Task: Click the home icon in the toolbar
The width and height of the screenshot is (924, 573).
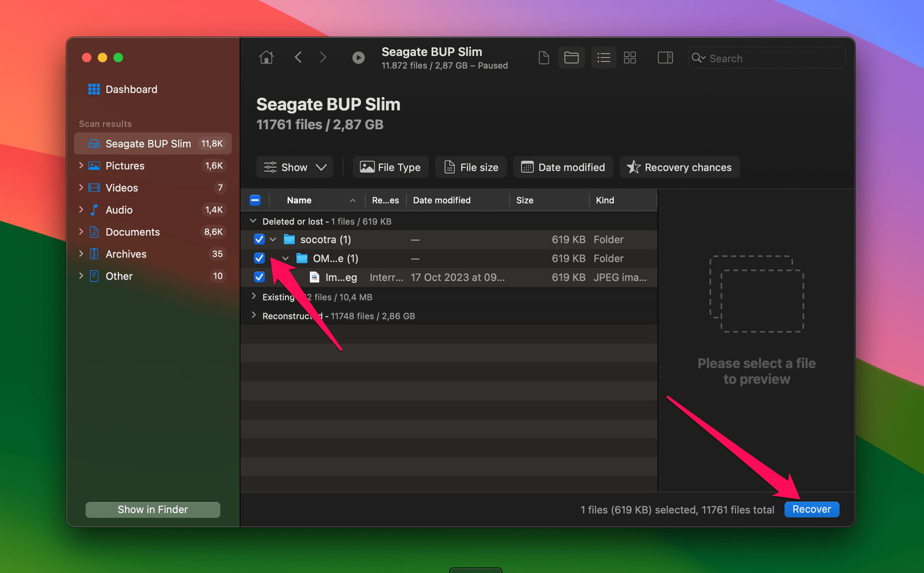Action: [x=266, y=57]
